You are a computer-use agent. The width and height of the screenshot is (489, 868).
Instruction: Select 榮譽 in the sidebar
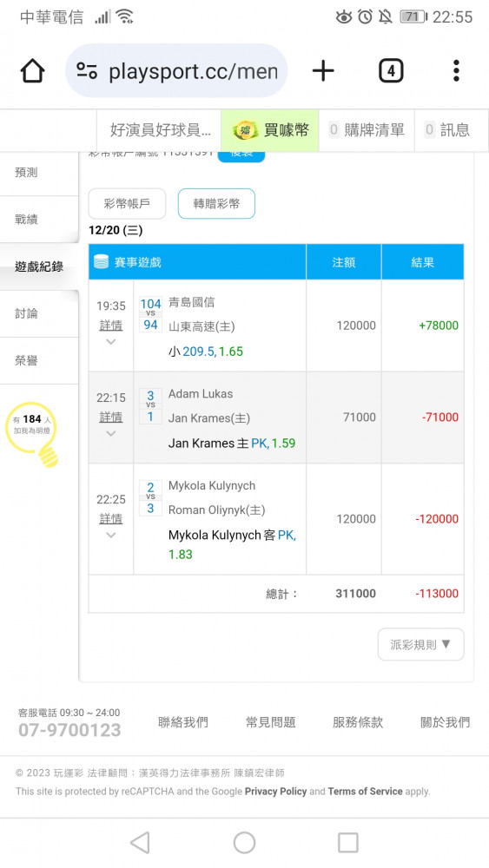coord(39,360)
